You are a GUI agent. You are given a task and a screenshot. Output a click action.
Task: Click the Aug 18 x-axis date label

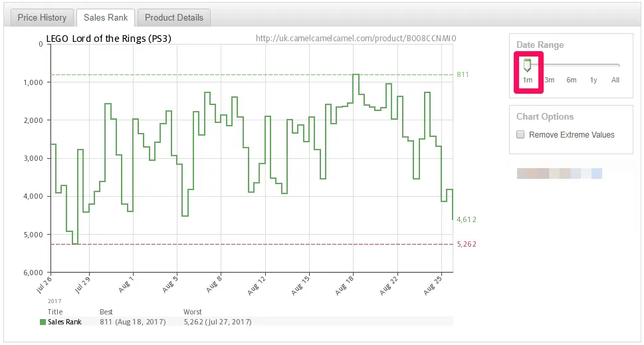pyautogui.click(x=344, y=285)
